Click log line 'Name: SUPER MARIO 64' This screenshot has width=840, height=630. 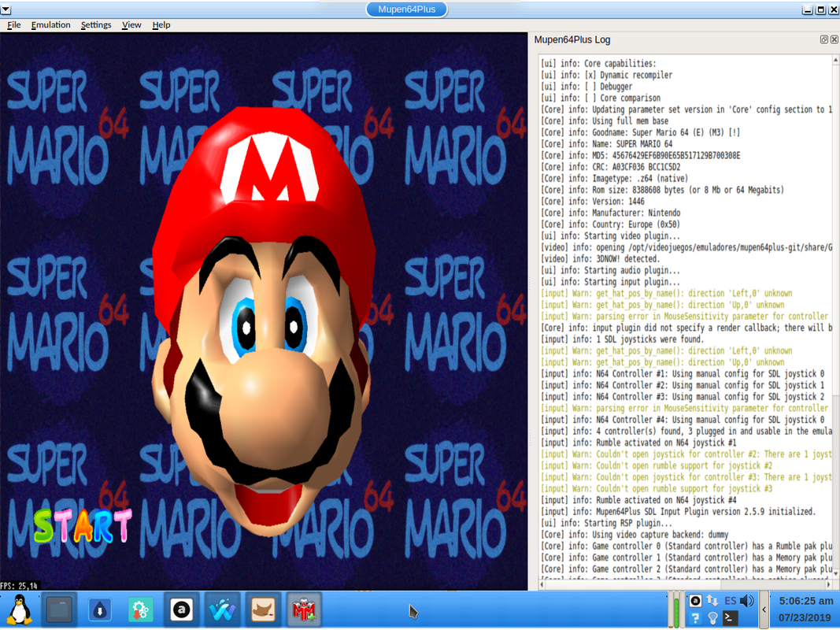(606, 143)
